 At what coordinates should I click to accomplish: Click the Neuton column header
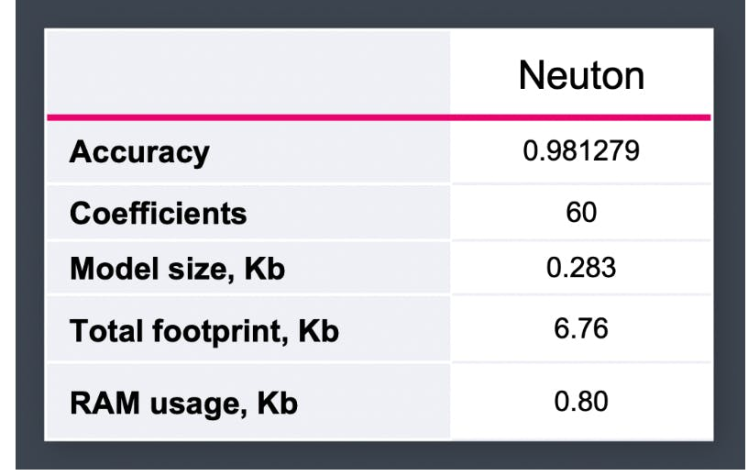pyautogui.click(x=581, y=76)
